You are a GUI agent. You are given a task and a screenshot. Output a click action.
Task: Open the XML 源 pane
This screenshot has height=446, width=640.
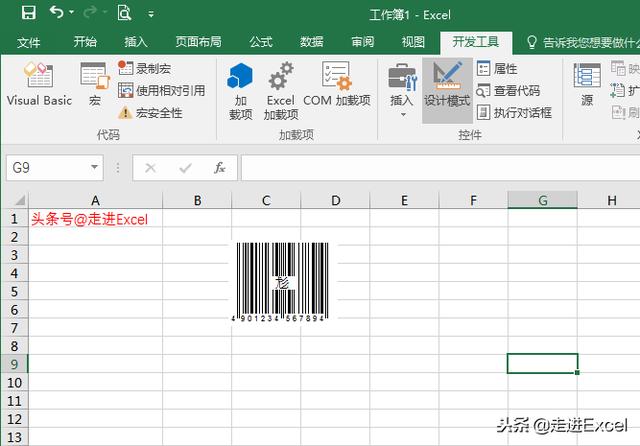[x=587, y=84]
